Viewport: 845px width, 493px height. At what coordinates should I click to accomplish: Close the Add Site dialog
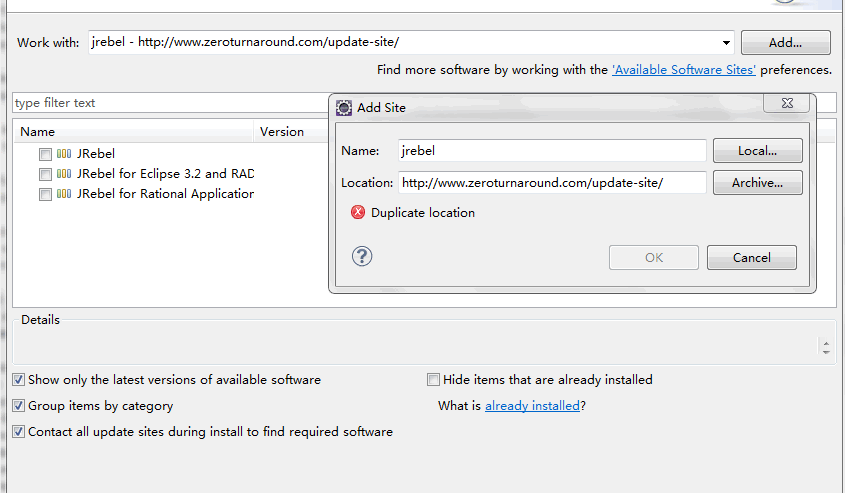[785, 104]
